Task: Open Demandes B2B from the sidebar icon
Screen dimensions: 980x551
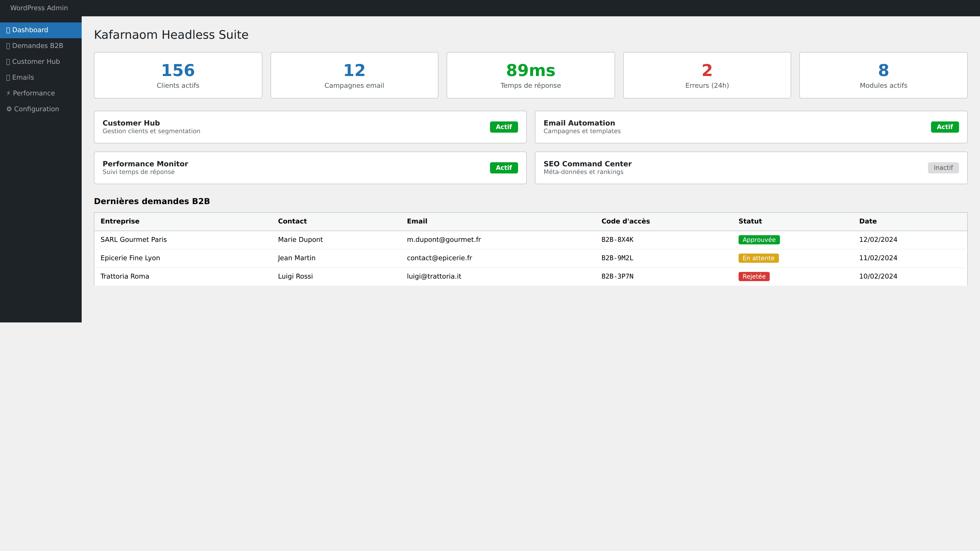Action: [x=8, y=45]
